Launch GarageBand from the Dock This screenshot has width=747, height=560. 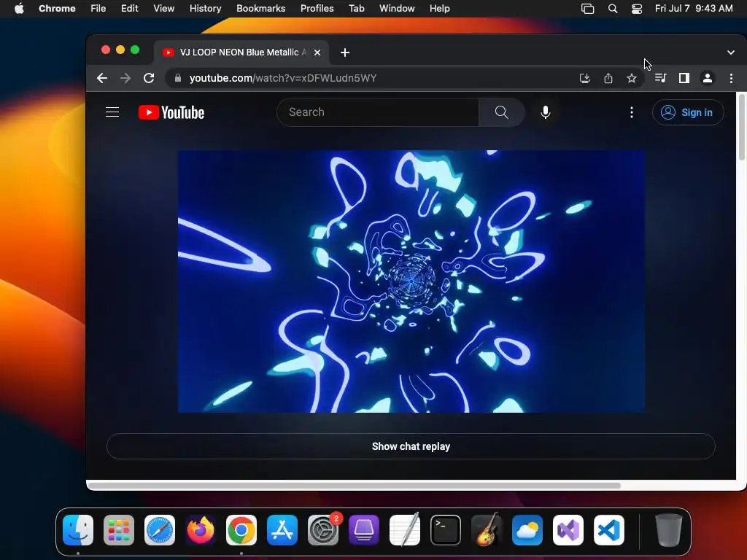click(x=487, y=530)
